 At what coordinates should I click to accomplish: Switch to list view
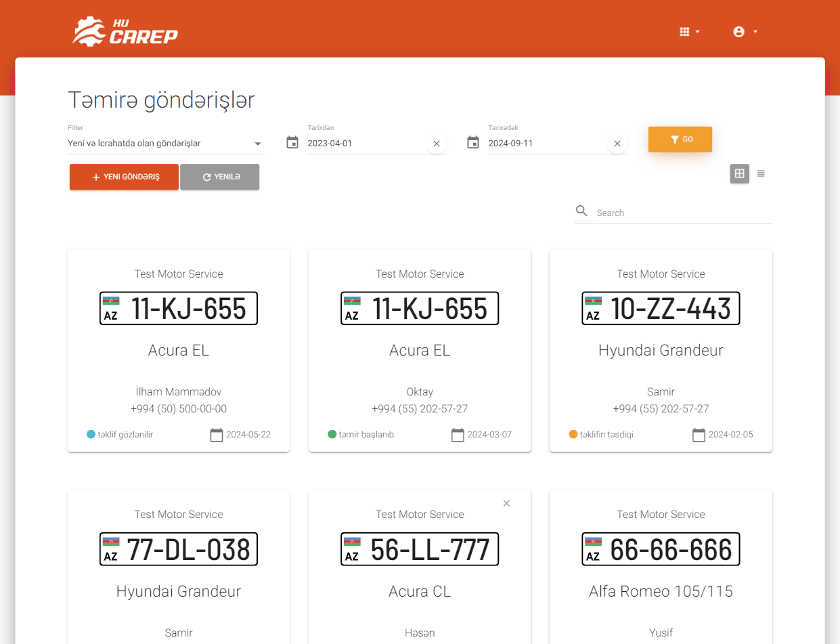pyautogui.click(x=761, y=173)
